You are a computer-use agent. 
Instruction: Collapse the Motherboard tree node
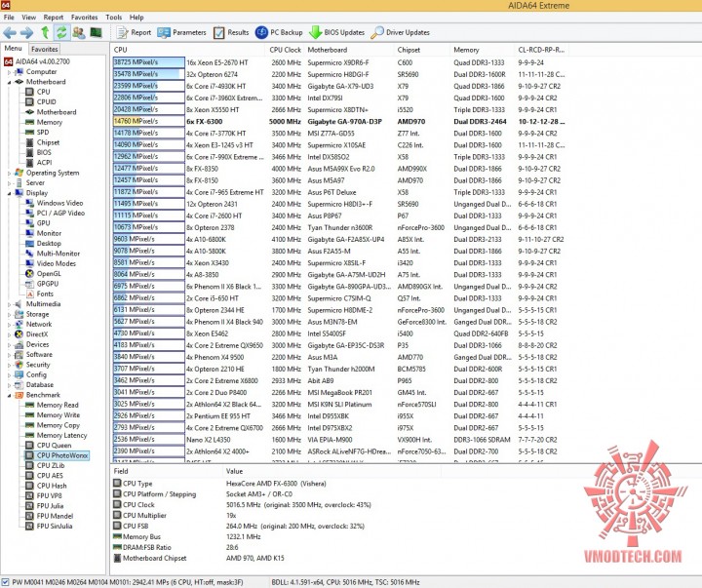[9, 82]
